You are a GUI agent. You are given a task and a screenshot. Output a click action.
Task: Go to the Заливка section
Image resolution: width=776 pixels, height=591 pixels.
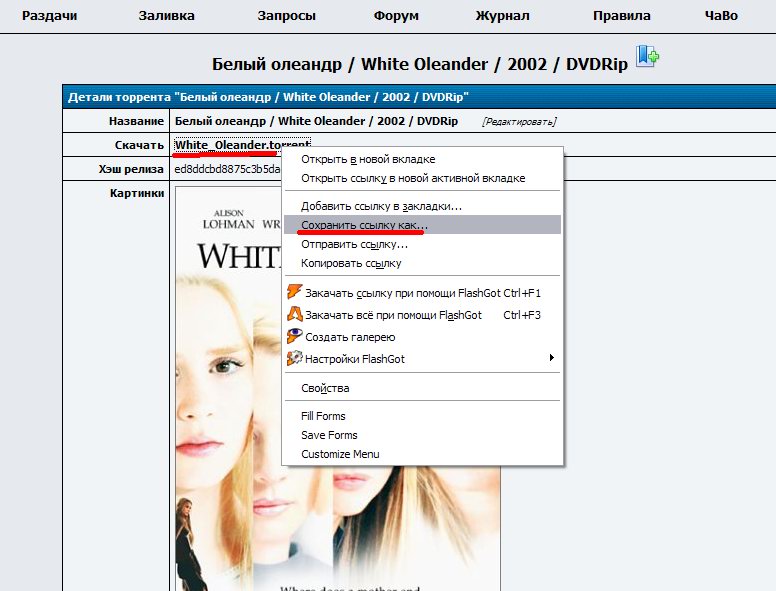pyautogui.click(x=166, y=16)
